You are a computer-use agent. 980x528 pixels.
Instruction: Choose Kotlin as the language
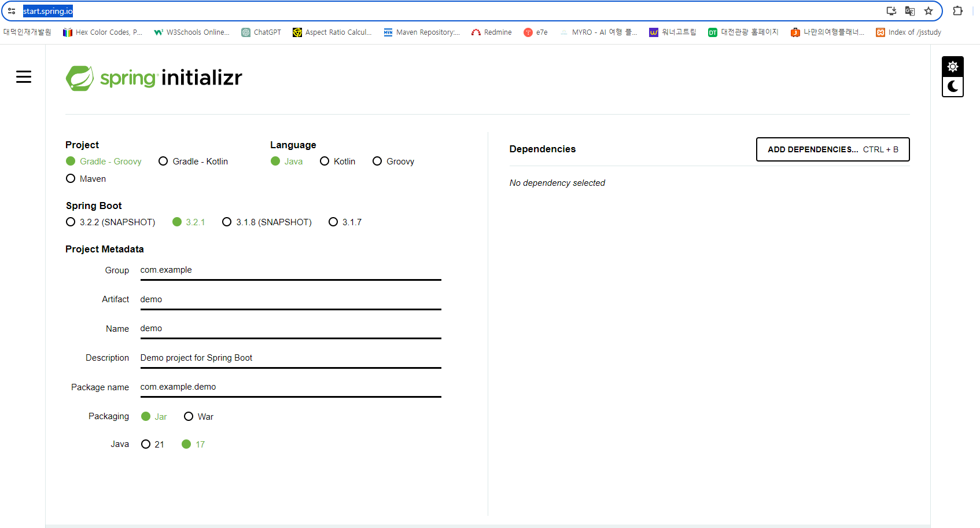(338, 162)
